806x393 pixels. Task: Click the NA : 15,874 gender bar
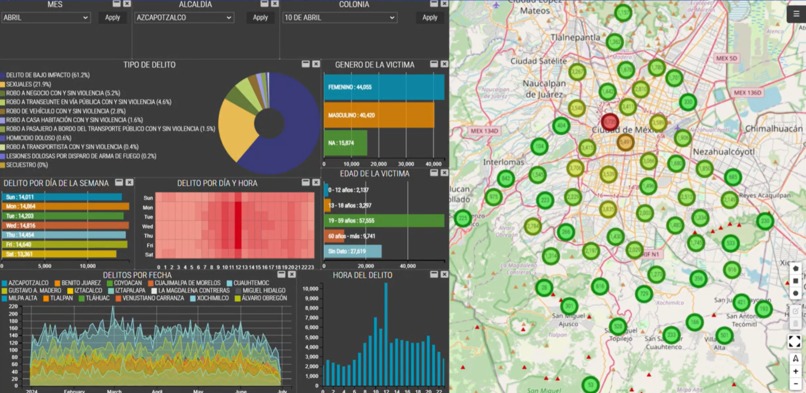click(345, 143)
